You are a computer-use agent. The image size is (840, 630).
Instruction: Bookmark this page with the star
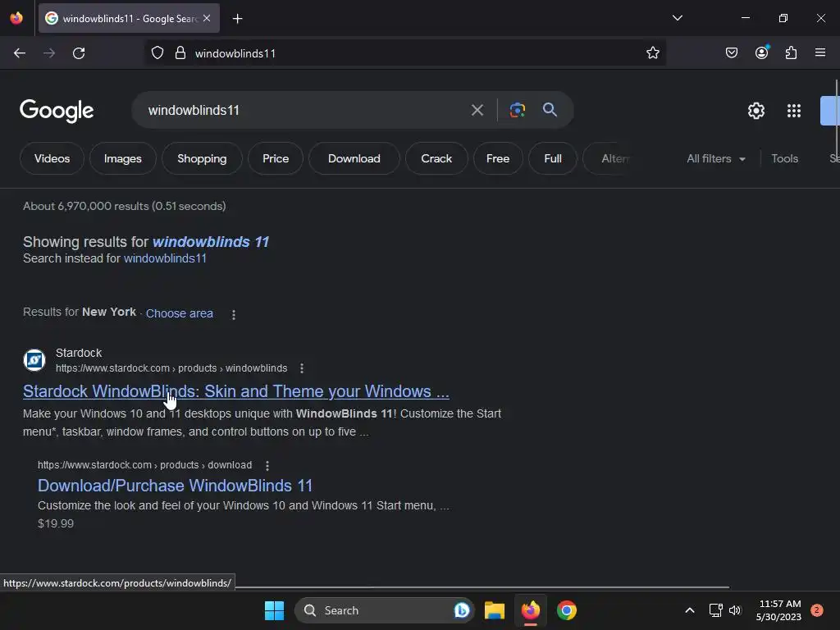[652, 53]
